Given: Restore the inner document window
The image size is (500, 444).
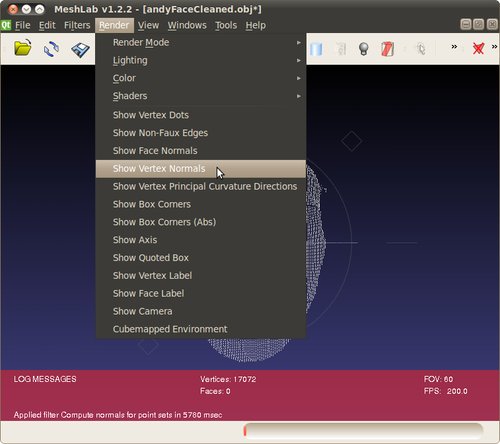Looking at the screenshot, I should coord(479,24).
